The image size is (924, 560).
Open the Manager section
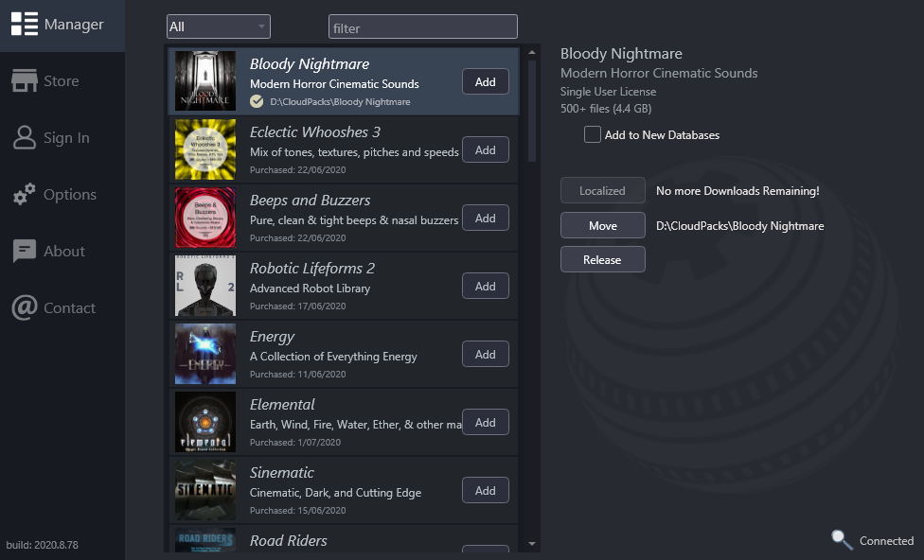pyautogui.click(x=62, y=25)
